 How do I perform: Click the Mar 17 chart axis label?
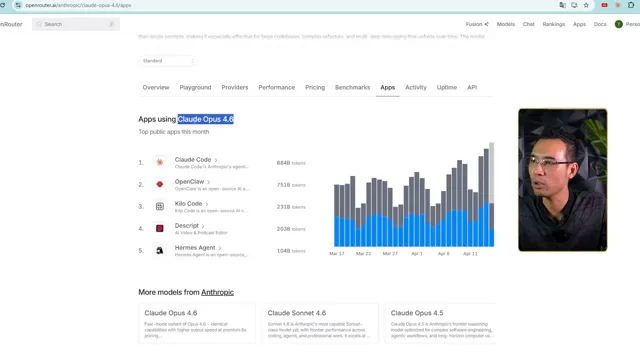(x=337, y=253)
